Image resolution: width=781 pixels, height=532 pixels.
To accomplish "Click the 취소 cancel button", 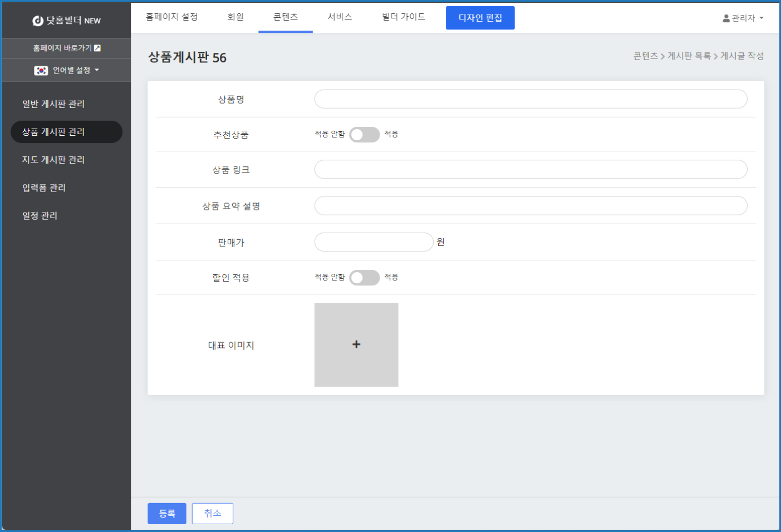I will coord(212,513).
